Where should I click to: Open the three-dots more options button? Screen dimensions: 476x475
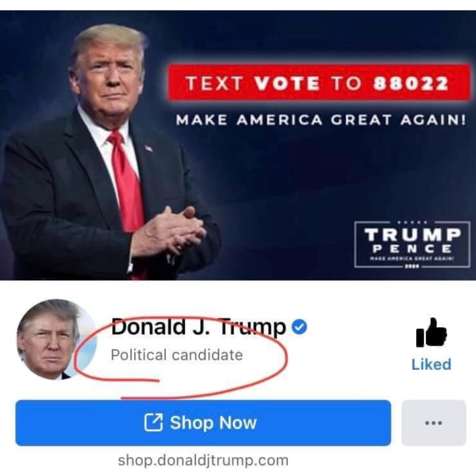pyautogui.click(x=434, y=423)
